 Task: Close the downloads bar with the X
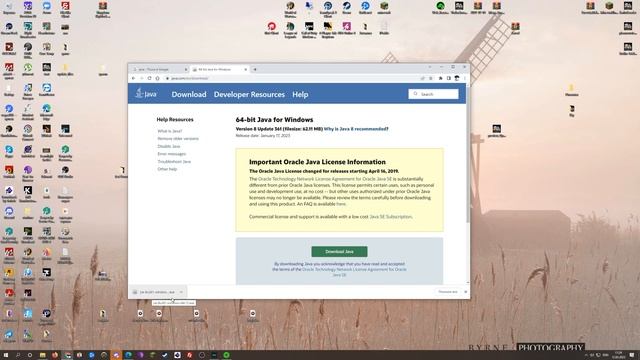465,292
